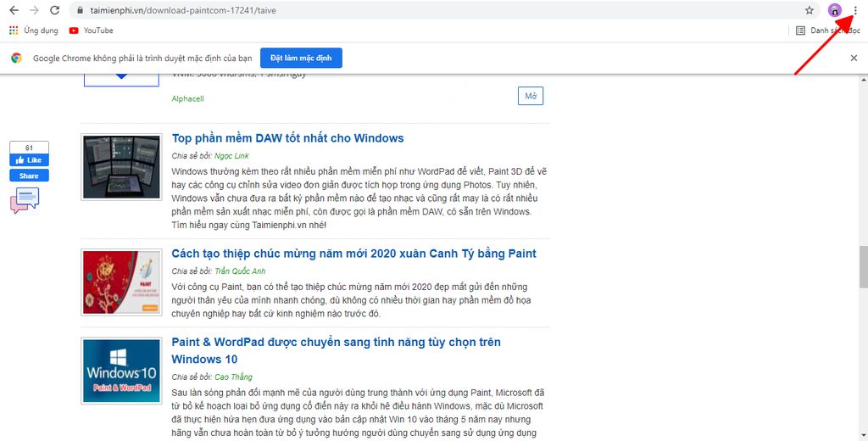Click the address bar URL
Image resolution: width=868 pixels, height=441 pixels.
click(x=183, y=10)
